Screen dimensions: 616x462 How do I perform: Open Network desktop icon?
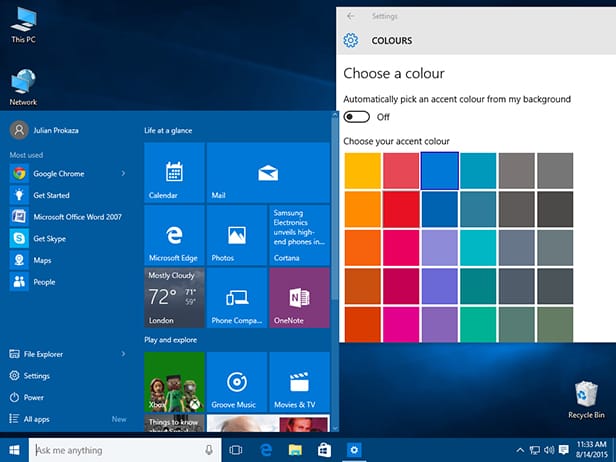pyautogui.click(x=23, y=87)
